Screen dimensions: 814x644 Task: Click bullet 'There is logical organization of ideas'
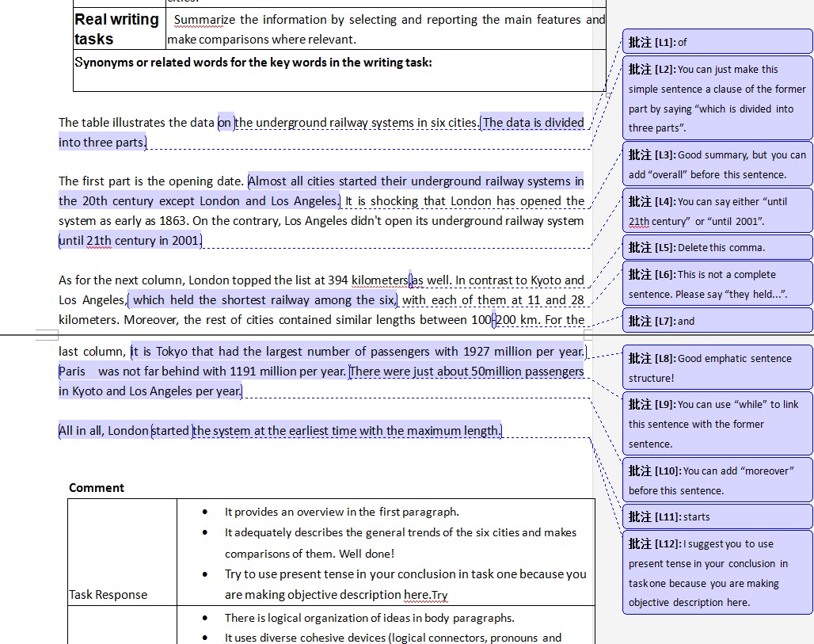coord(369,618)
